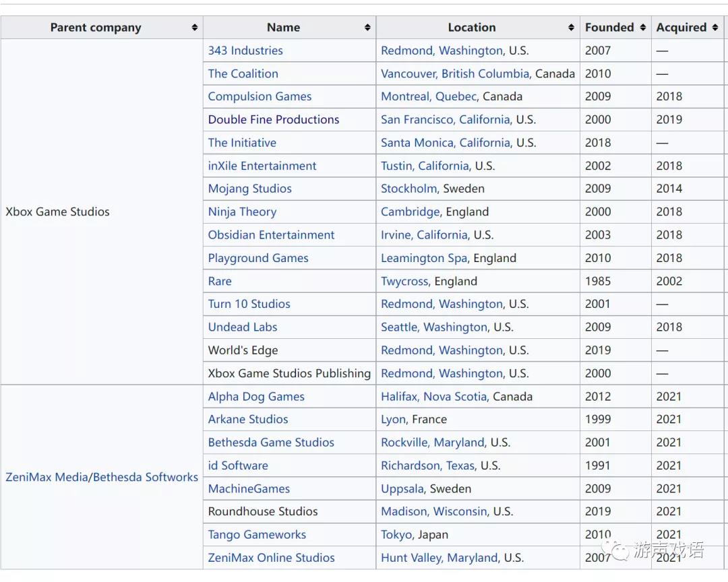Screen dimensions: 728x582
Task: Open Rockville, Maryland location link
Action: [x=433, y=443]
